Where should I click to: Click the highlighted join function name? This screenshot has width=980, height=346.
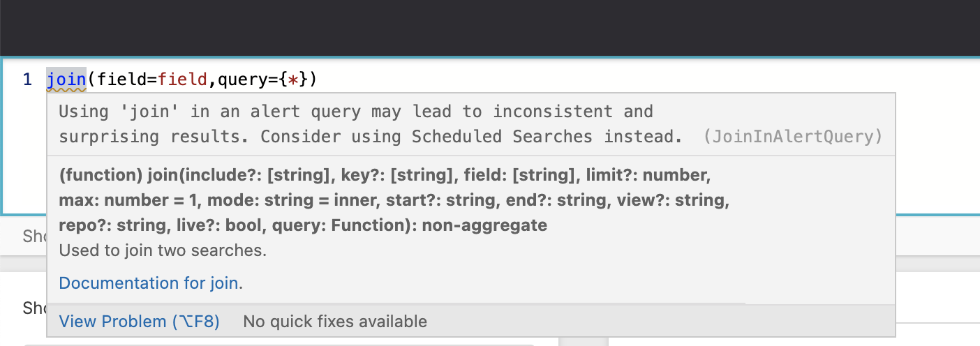pos(66,80)
